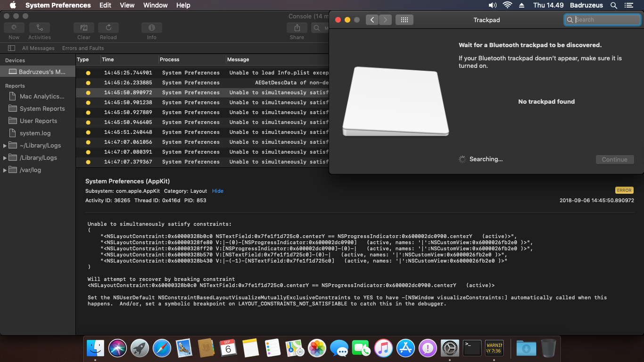Expand the /var/log folder

pos(5,170)
